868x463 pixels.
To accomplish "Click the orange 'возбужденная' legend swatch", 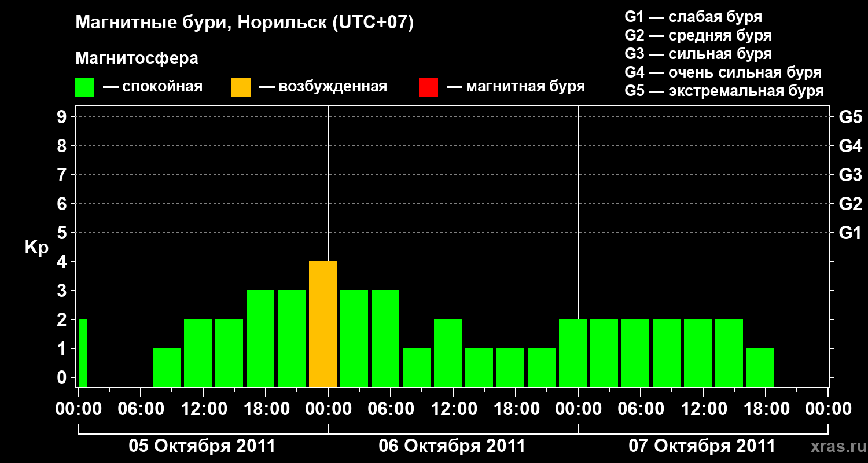I will [x=241, y=87].
